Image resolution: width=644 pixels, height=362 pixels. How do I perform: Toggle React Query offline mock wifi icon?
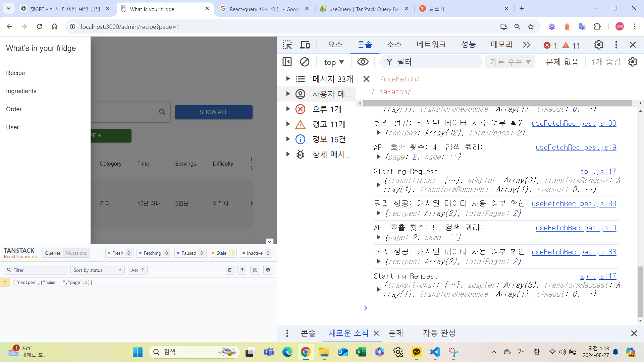(x=242, y=270)
